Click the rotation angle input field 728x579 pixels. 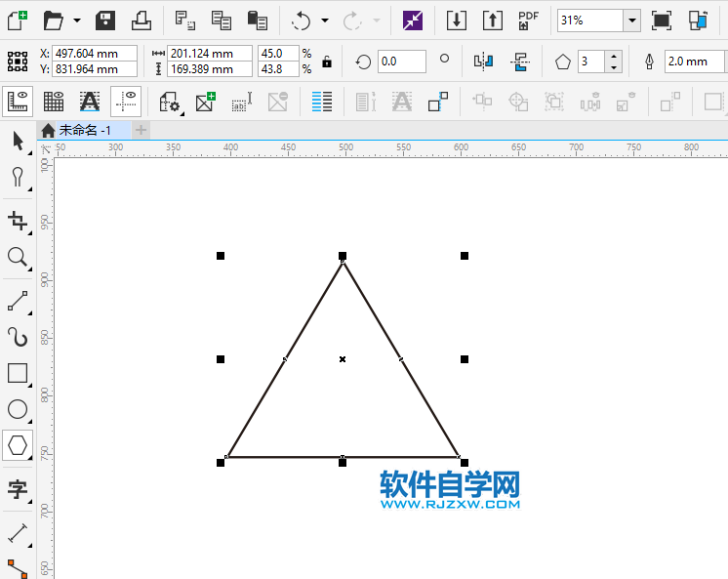401,62
